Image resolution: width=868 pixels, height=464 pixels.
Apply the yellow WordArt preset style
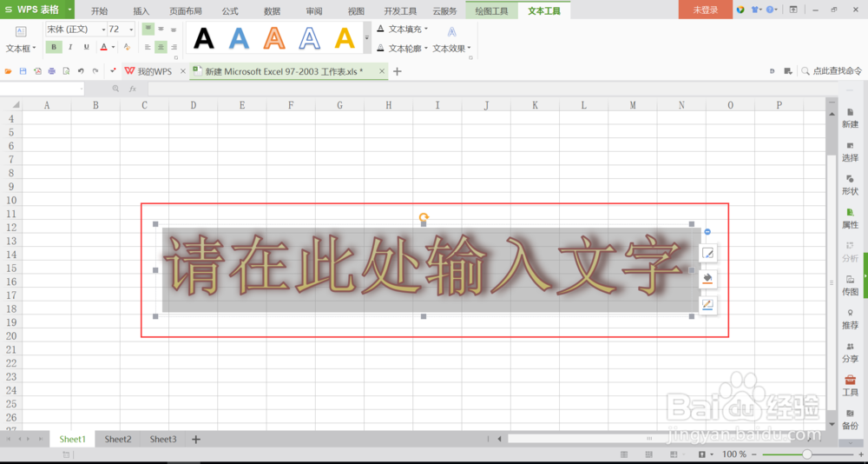[x=345, y=37]
